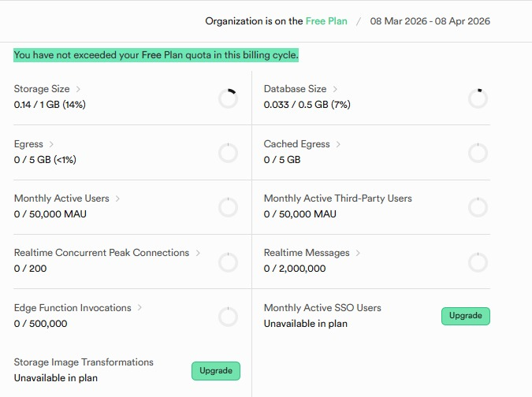Viewport: 532px width, 397px height.
Task: Click the Edge Function Invocations usage ring
Action: [x=228, y=317]
